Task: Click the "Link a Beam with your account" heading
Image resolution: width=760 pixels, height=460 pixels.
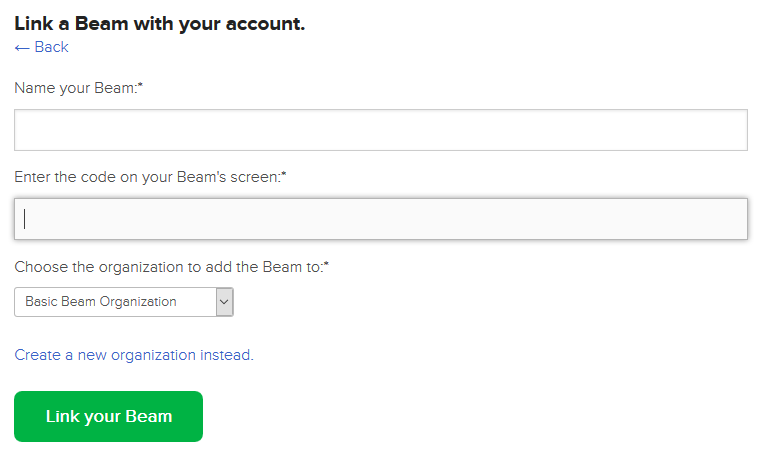Action: [159, 23]
